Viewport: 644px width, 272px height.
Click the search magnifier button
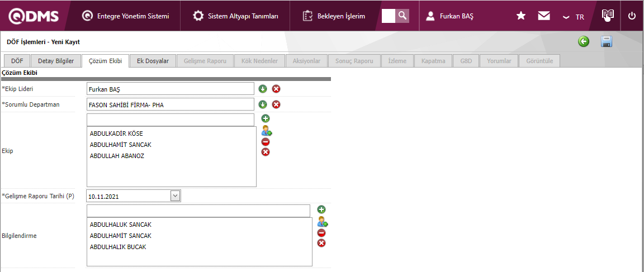pos(402,16)
